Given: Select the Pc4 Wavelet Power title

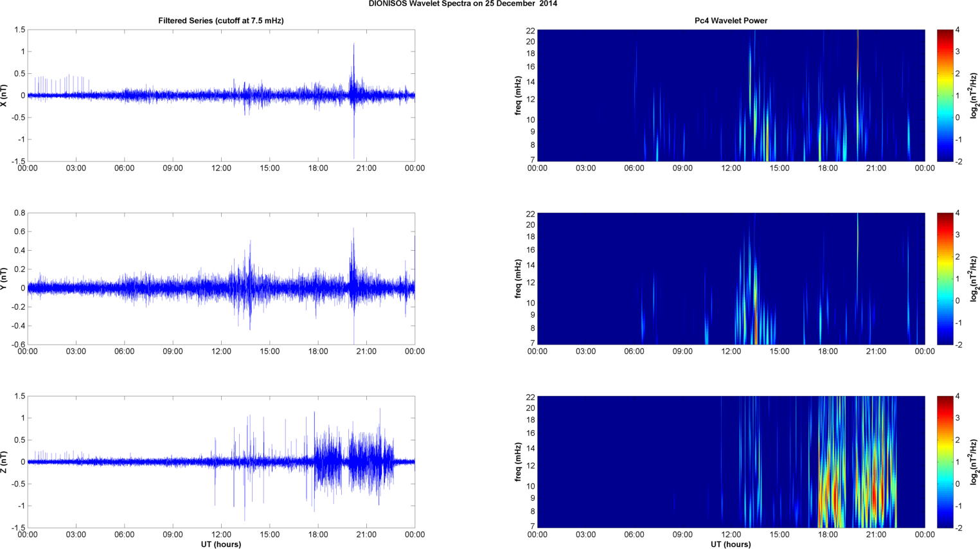Looking at the screenshot, I should point(731,21).
